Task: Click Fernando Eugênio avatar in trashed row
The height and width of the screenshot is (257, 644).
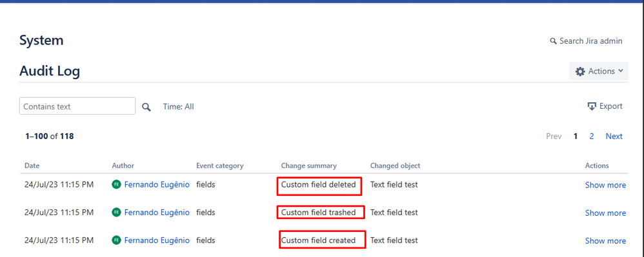Action: pos(116,213)
